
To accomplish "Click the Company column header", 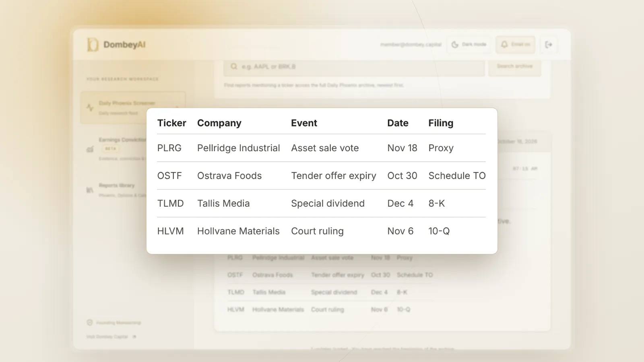I will (219, 123).
